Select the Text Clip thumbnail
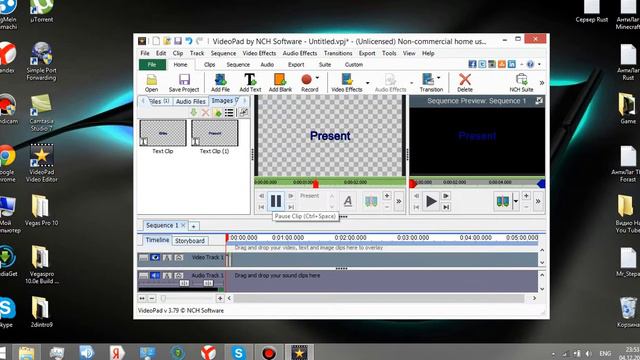Image resolution: width=640 pixels, height=360 pixels. [x=163, y=133]
